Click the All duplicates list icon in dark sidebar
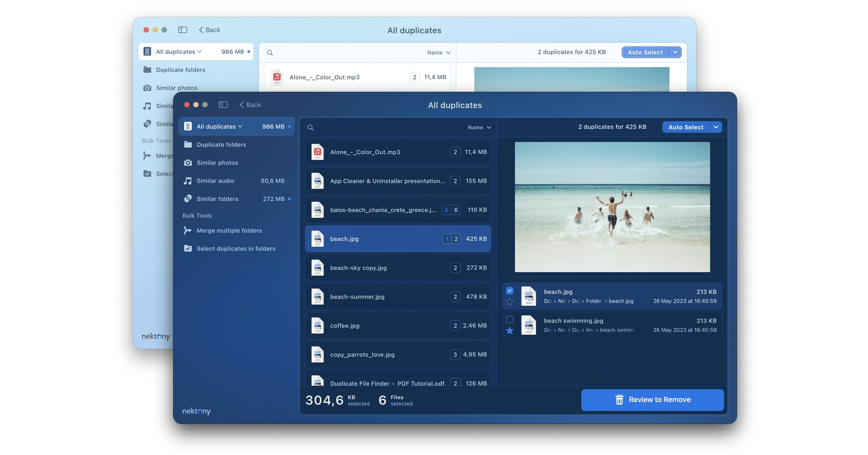The height and width of the screenshot is (455, 868). tap(188, 126)
